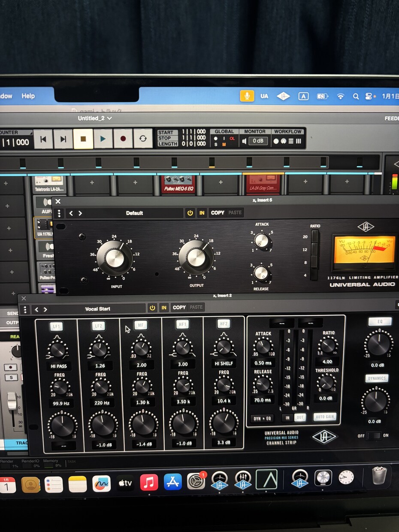
Task: Click the 1176 OUTPUT knob
Action: coord(196,257)
